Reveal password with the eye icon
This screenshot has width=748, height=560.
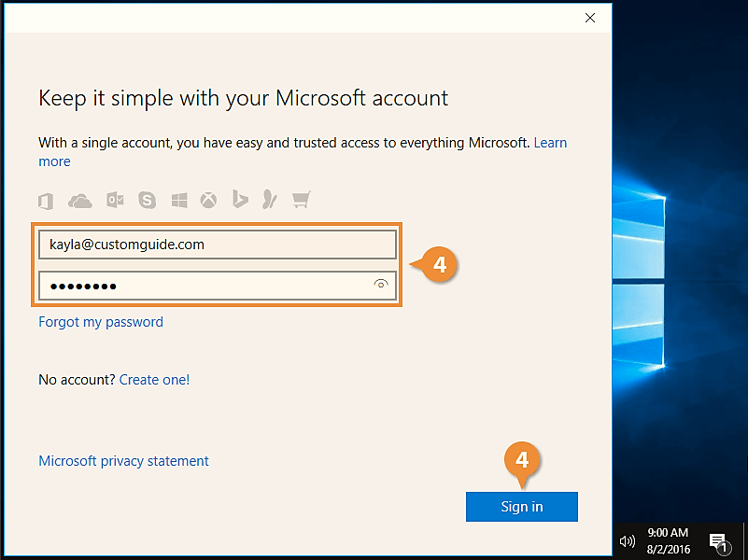(380, 285)
